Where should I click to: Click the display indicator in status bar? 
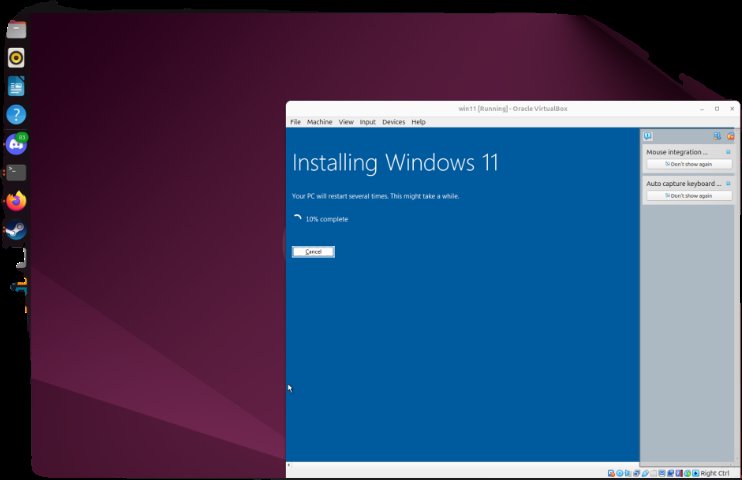[x=662, y=473]
